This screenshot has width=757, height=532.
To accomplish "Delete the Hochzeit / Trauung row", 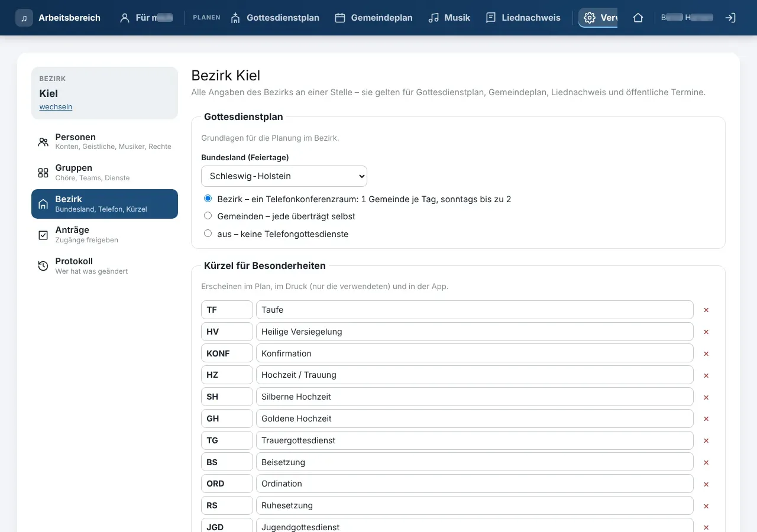I will pyautogui.click(x=706, y=375).
